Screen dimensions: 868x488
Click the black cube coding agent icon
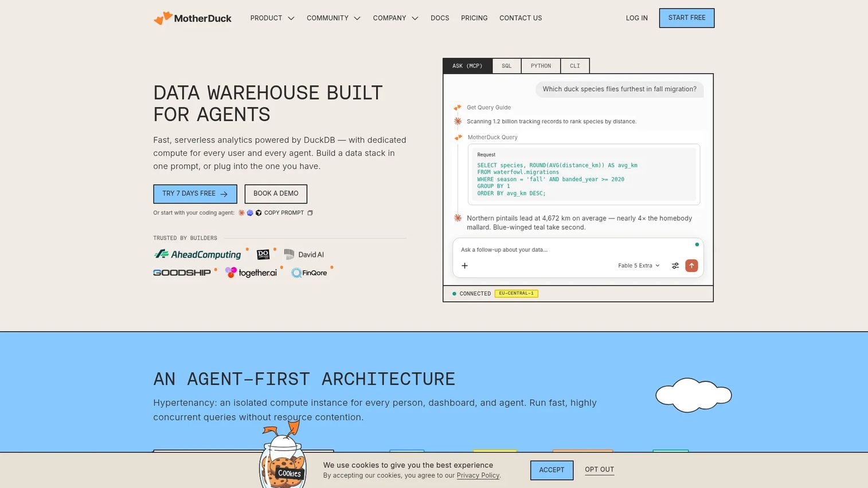(259, 213)
